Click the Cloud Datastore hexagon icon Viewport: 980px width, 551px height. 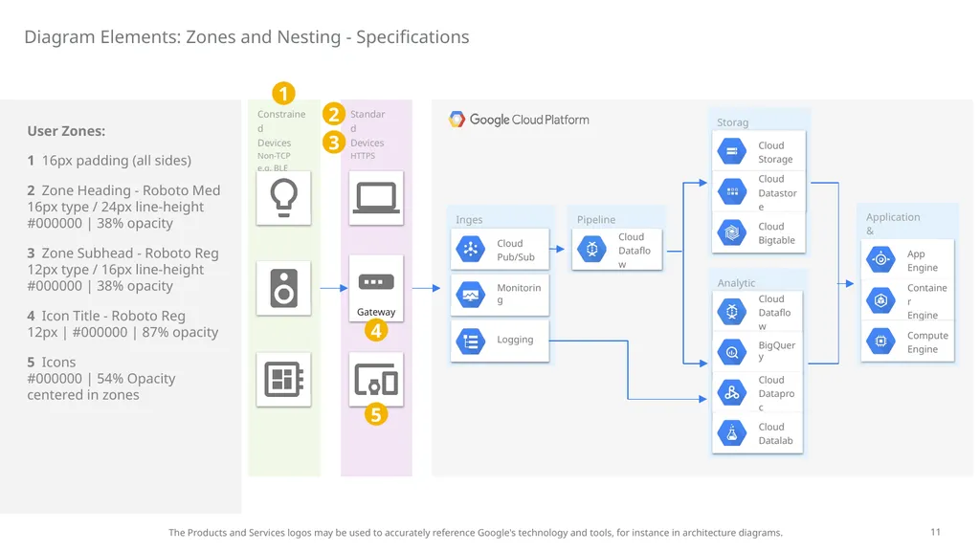coord(732,191)
